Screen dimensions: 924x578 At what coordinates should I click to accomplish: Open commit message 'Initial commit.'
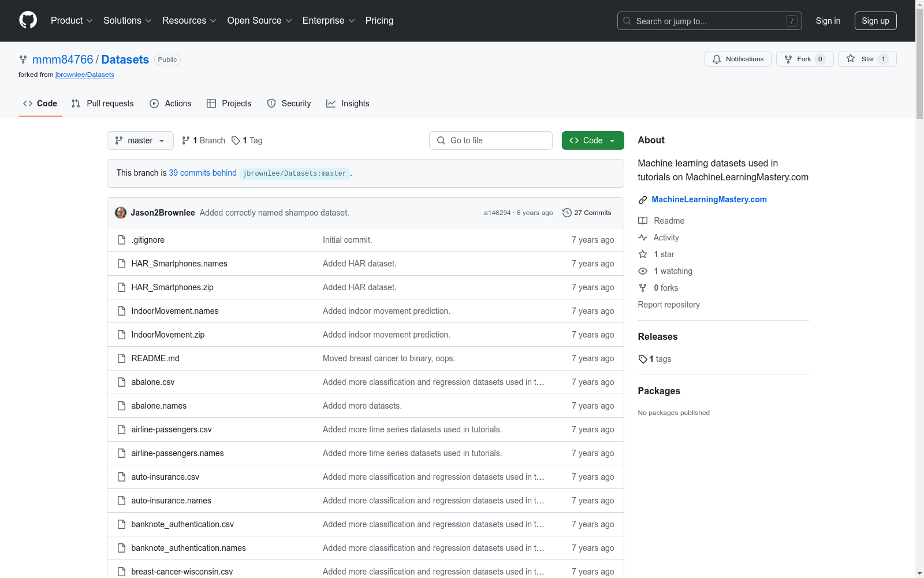(x=347, y=240)
